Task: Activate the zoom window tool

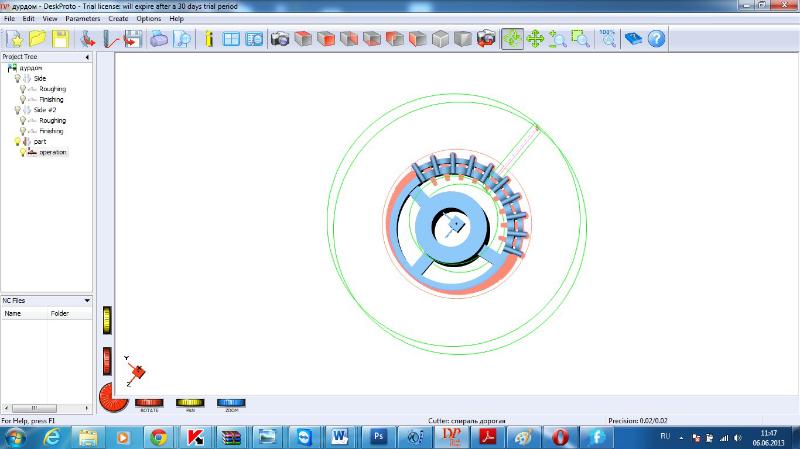Action: click(x=581, y=39)
